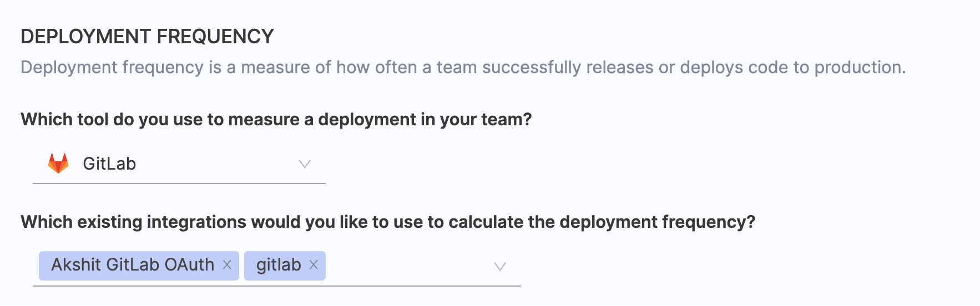Click the underline beneath the integrations field
Screen dimensions: 980x306
point(276,286)
